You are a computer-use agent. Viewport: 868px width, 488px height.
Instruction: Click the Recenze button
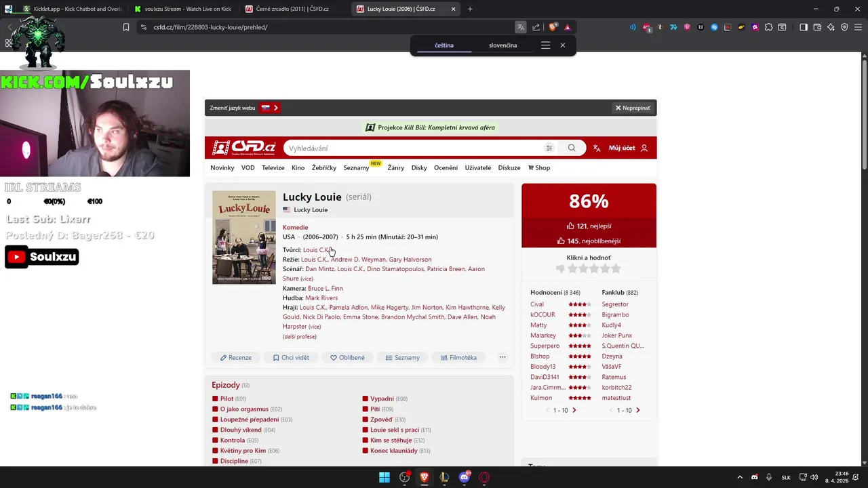(235, 357)
